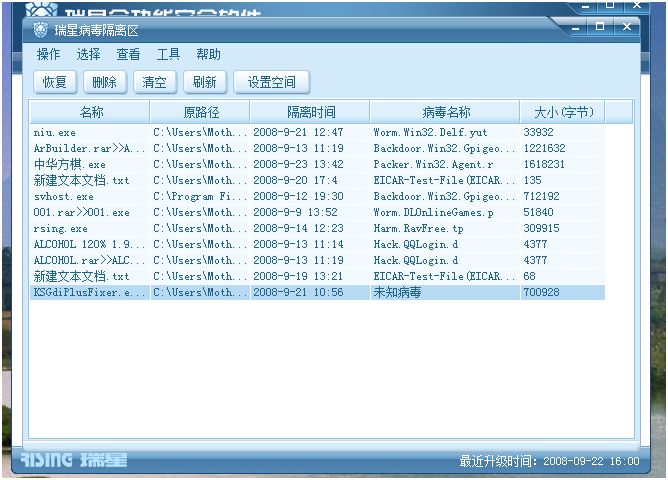Image resolution: width=668 pixels, height=480 pixels.
Task: Click quarantine time 2008-9-9 13:52
Action: point(295,212)
